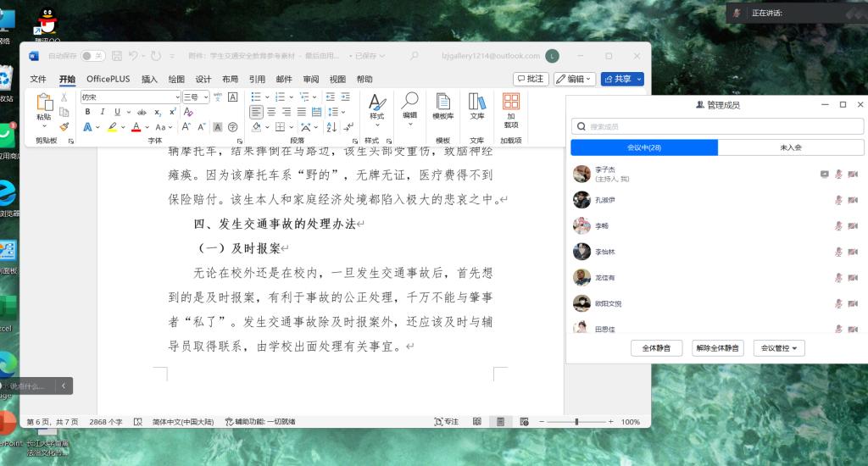Turn on the AutoSave switch
This screenshot has width=868, height=466.
(x=92, y=56)
